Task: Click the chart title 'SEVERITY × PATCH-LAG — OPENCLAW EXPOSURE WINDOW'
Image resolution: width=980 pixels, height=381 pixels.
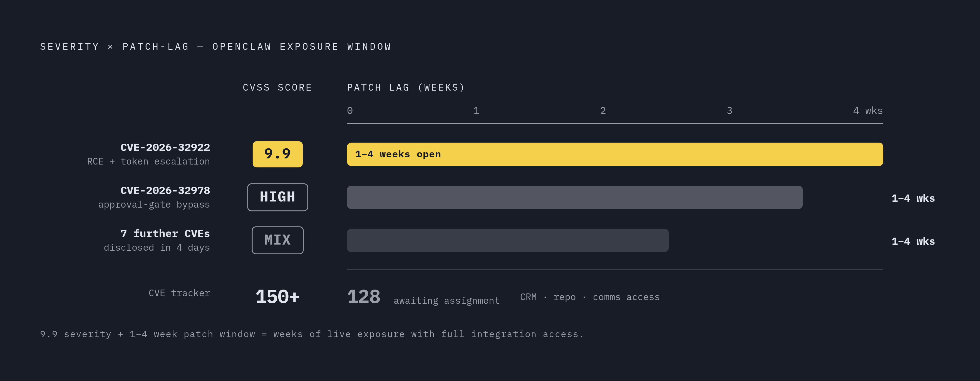Action: (216, 47)
